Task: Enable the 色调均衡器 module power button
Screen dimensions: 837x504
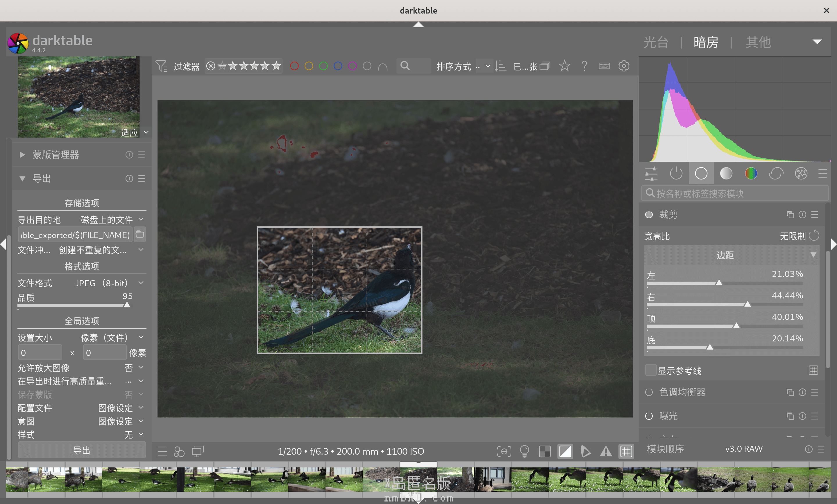Action: pyautogui.click(x=649, y=392)
